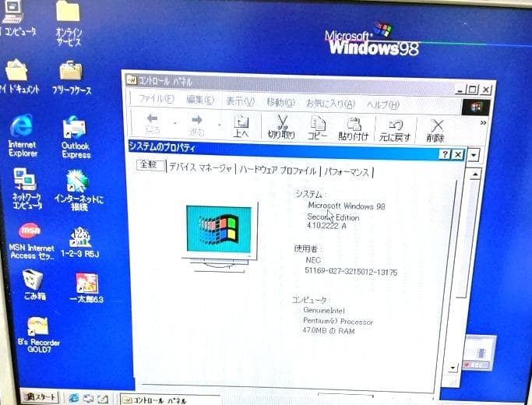Screen dimensions: 532x405
Task: Maximize the コントロール パネル window
Action: pos(472,90)
